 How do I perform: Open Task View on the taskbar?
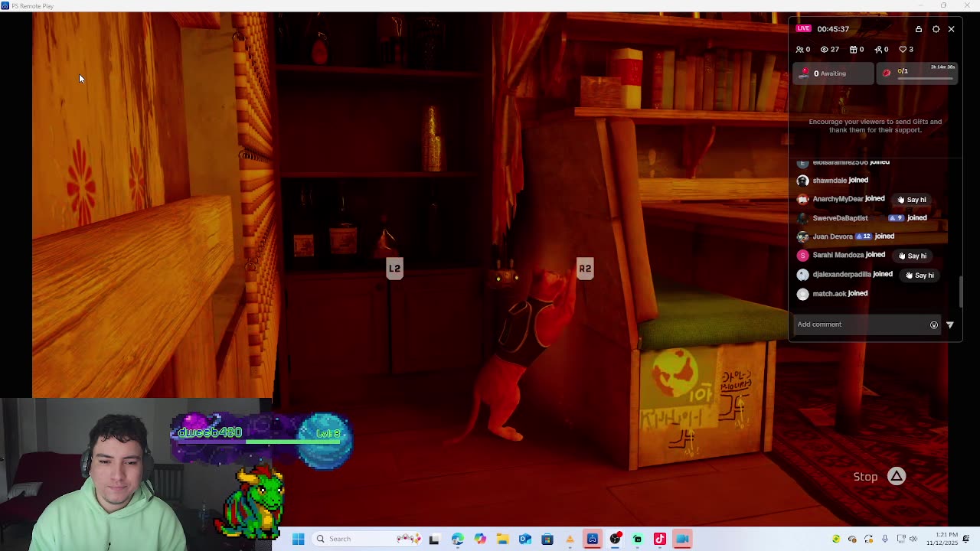pos(434,539)
